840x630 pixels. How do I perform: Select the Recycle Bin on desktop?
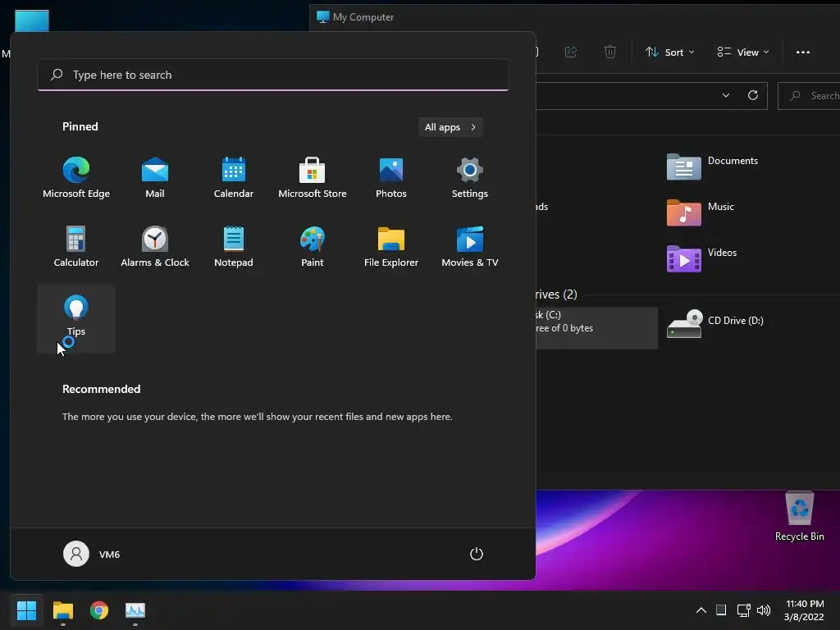tap(799, 517)
